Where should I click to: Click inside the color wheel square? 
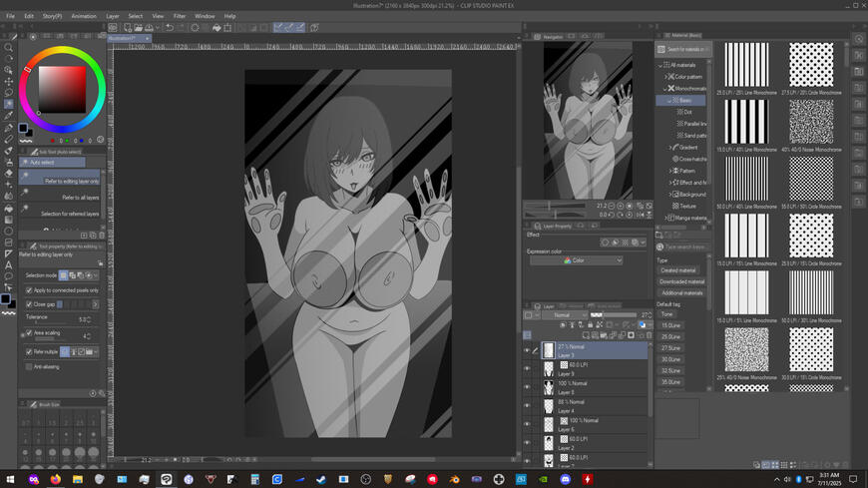click(x=61, y=90)
